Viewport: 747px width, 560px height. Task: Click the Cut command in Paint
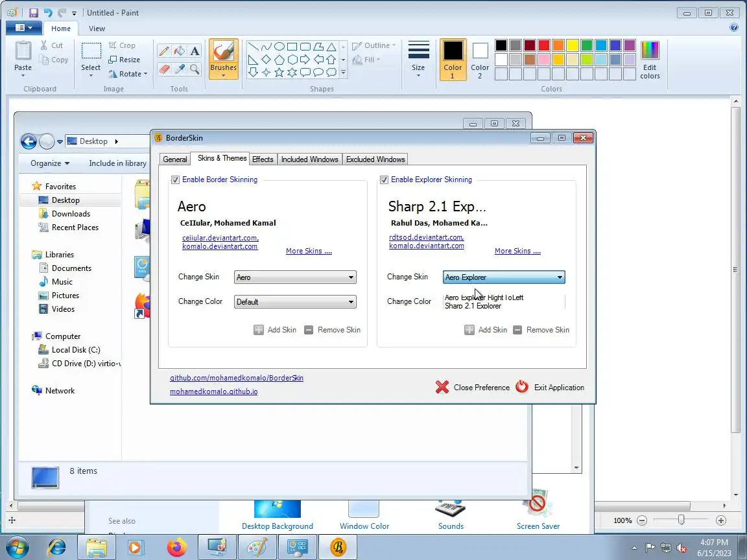click(51, 45)
